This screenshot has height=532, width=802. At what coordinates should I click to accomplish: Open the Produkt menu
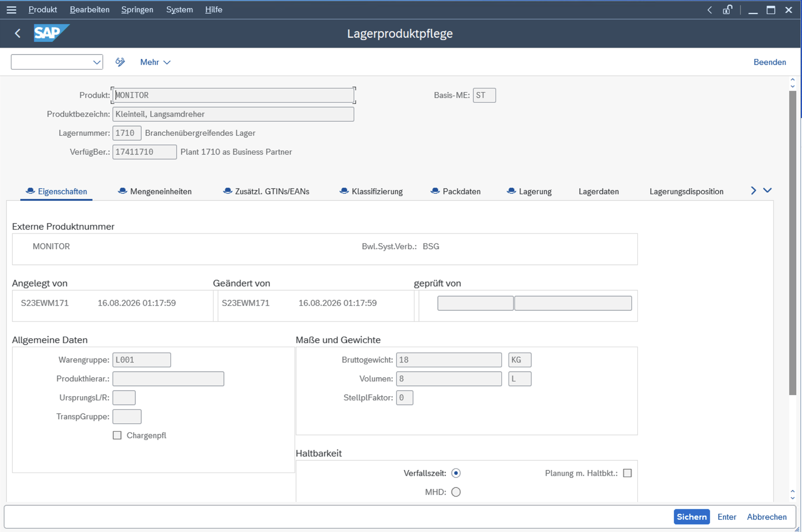(x=43, y=10)
